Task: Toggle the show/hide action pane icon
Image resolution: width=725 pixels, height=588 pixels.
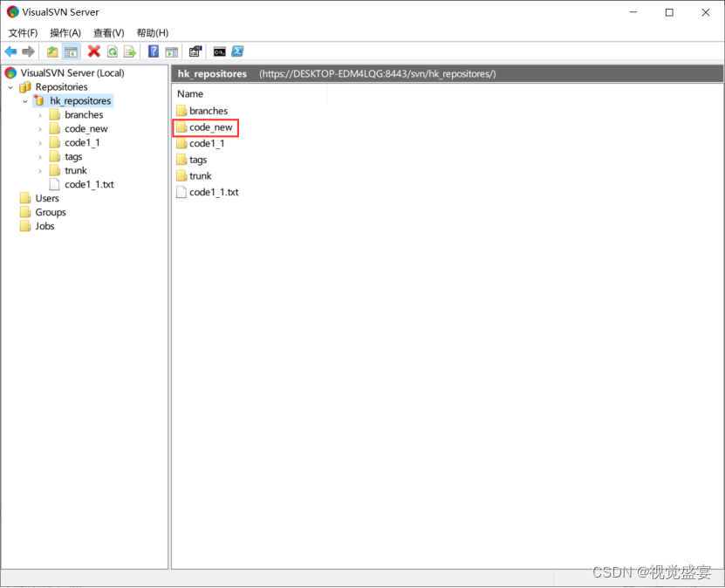Action: (x=172, y=51)
